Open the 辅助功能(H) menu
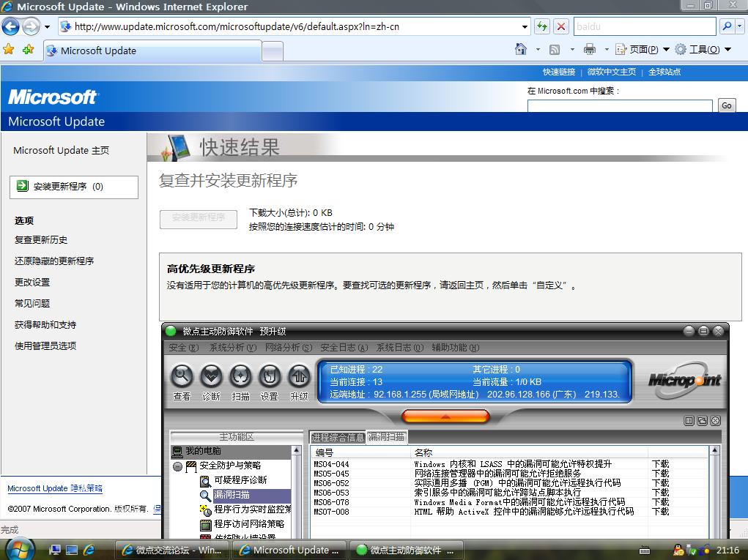The image size is (748, 560). (x=456, y=348)
